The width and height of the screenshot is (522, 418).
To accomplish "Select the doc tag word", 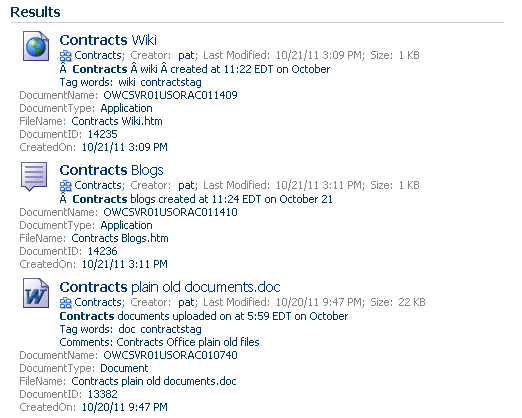I will (127, 329).
